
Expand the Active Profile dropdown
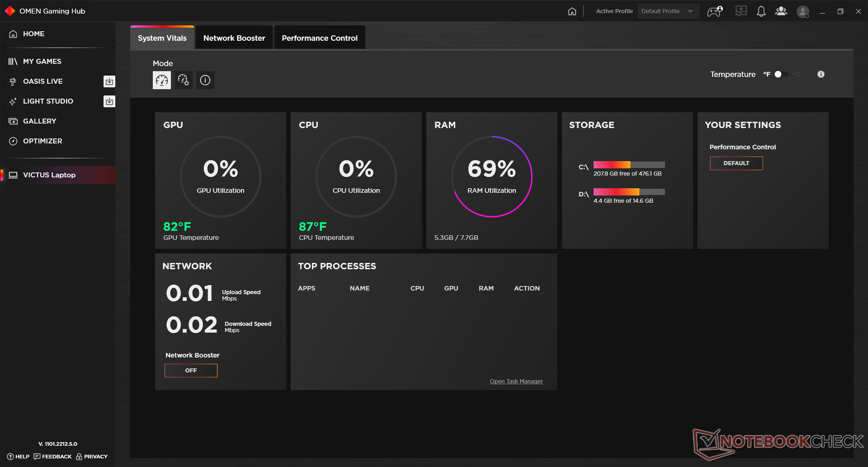(668, 11)
